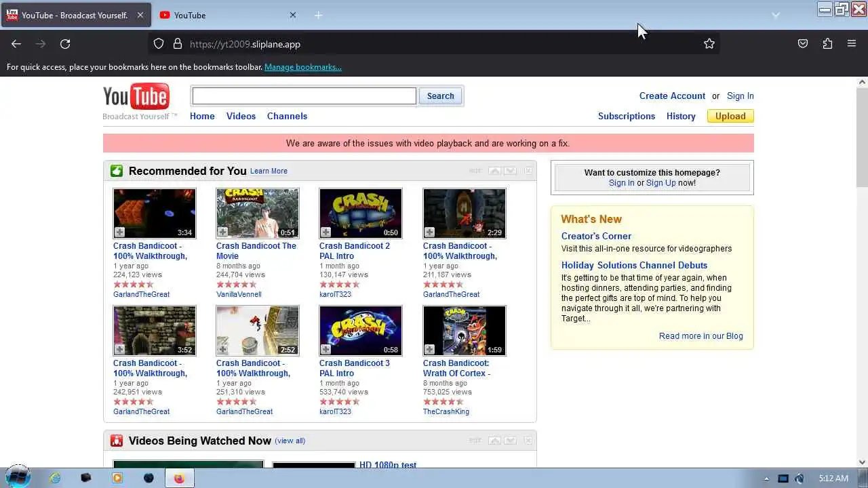
Task: Click the tracking protection shield icon
Action: coord(159,44)
